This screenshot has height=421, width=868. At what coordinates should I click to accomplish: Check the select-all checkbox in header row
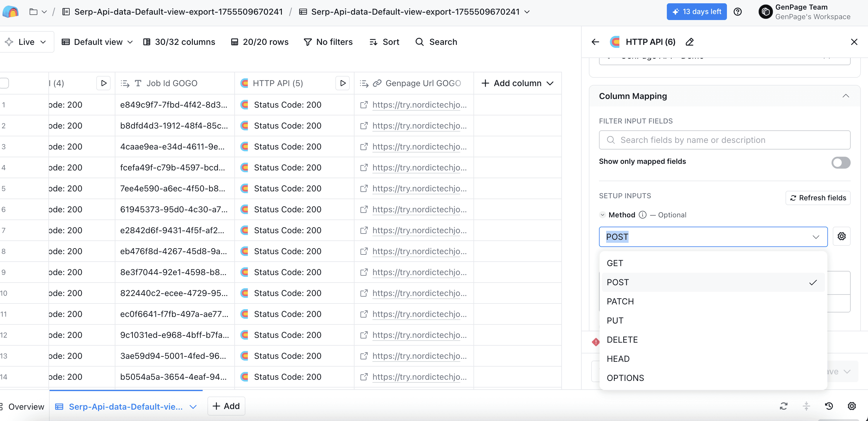coord(4,83)
